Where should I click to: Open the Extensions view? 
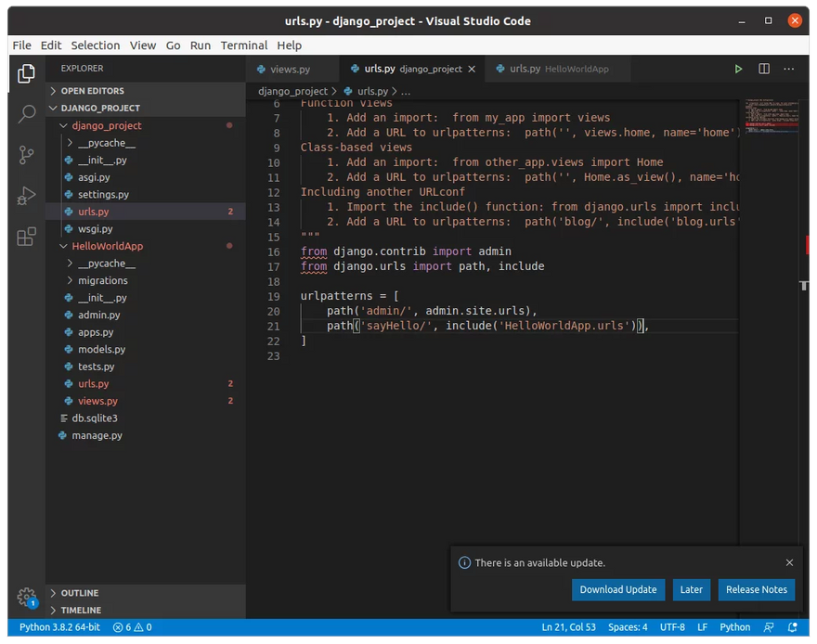[26, 237]
